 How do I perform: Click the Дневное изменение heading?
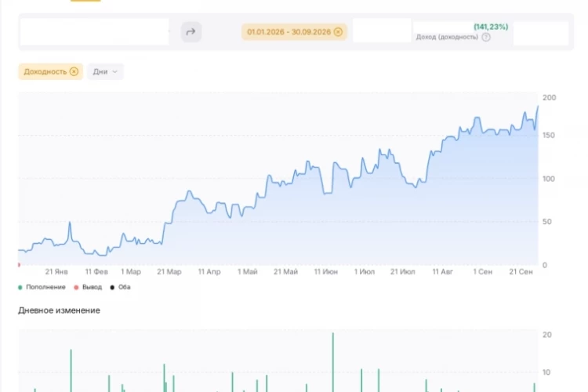(x=60, y=310)
